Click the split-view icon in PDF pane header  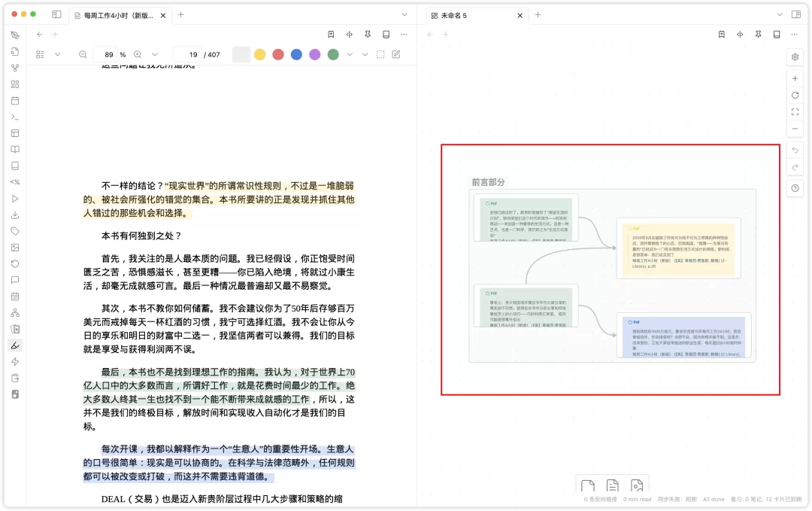pyautogui.click(x=350, y=34)
